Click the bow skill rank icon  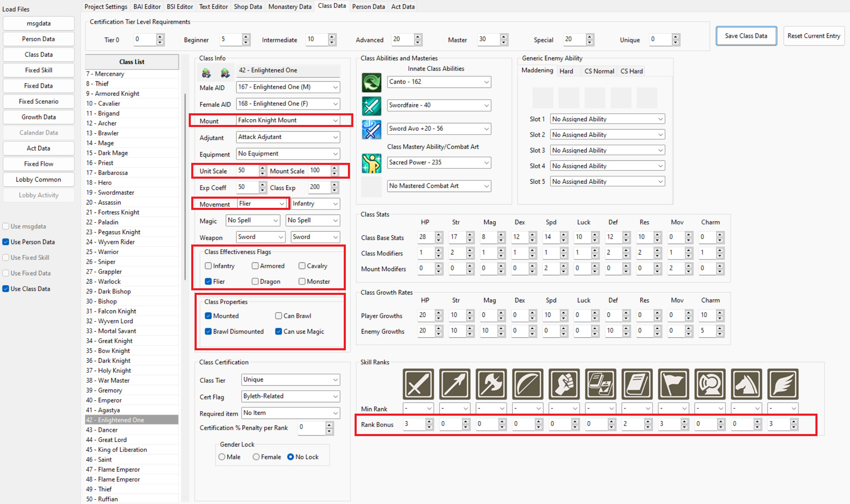coord(527,384)
